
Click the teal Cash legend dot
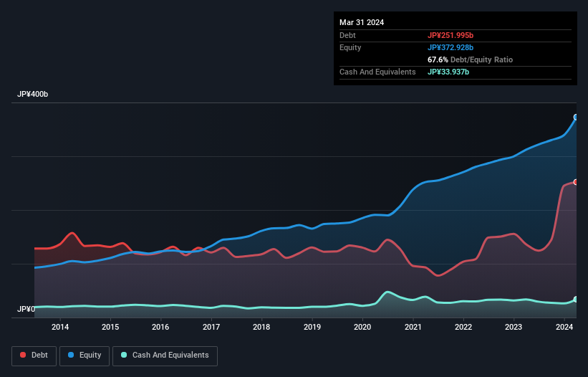click(x=124, y=355)
